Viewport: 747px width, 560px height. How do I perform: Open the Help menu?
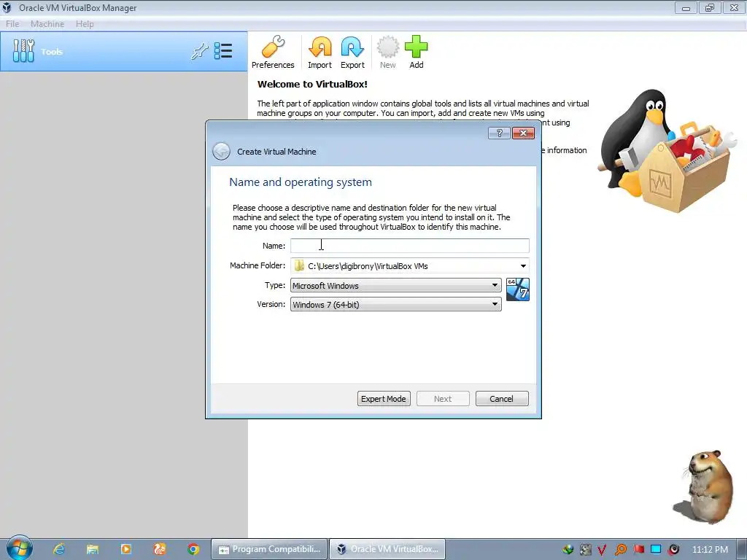pyautogui.click(x=85, y=24)
